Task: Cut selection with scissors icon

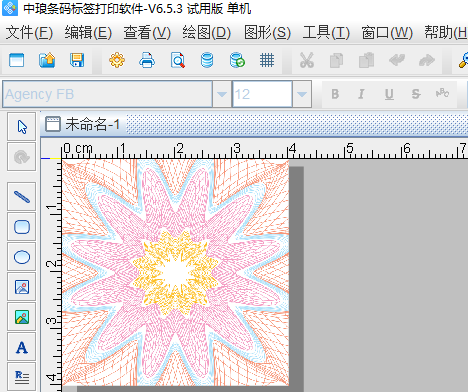Action: pos(307,60)
